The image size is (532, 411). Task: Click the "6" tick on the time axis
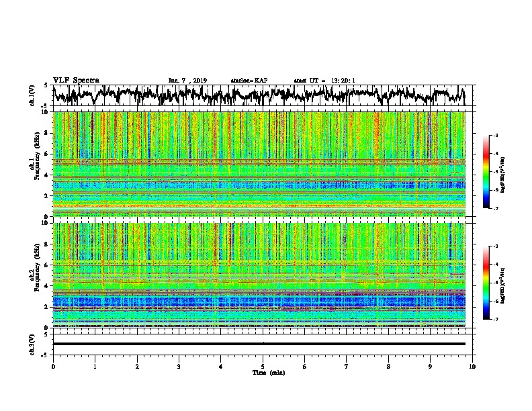click(x=305, y=367)
